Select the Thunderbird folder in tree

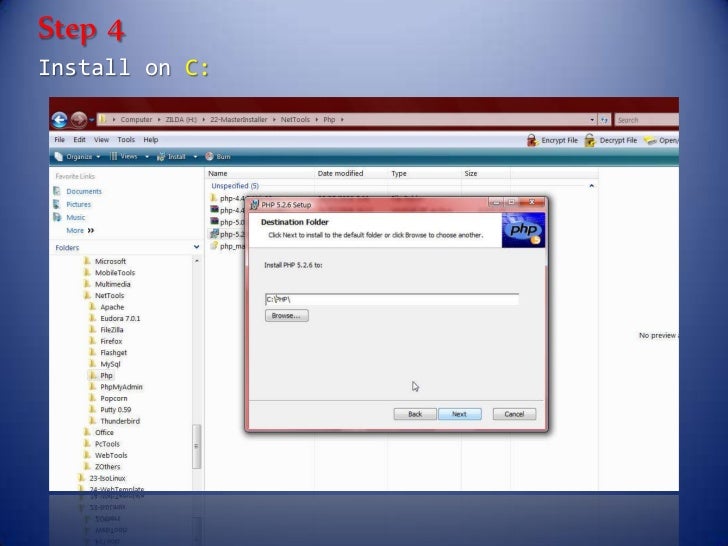coord(120,421)
